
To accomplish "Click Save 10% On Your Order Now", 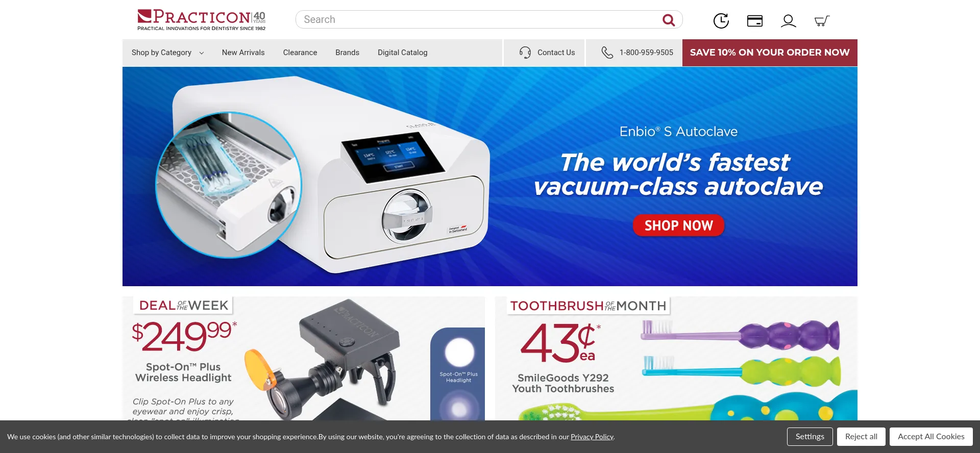I will click(770, 53).
